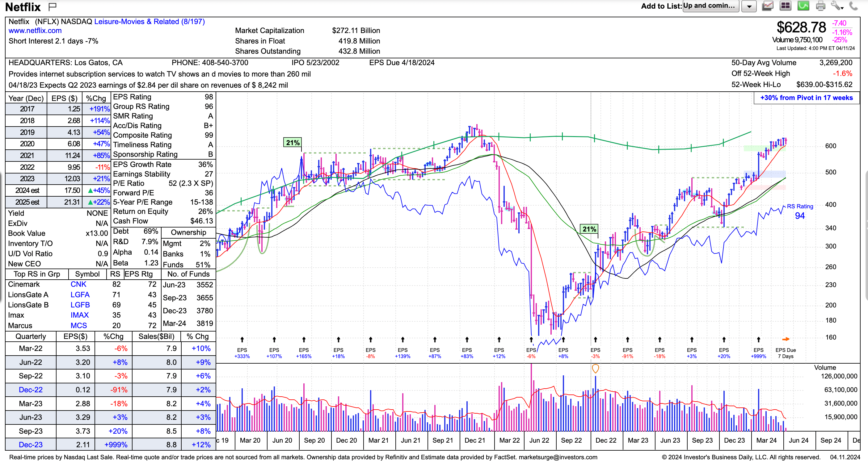
Task: Click the Off 52-Week High -1.6% value
Action: tap(842, 73)
